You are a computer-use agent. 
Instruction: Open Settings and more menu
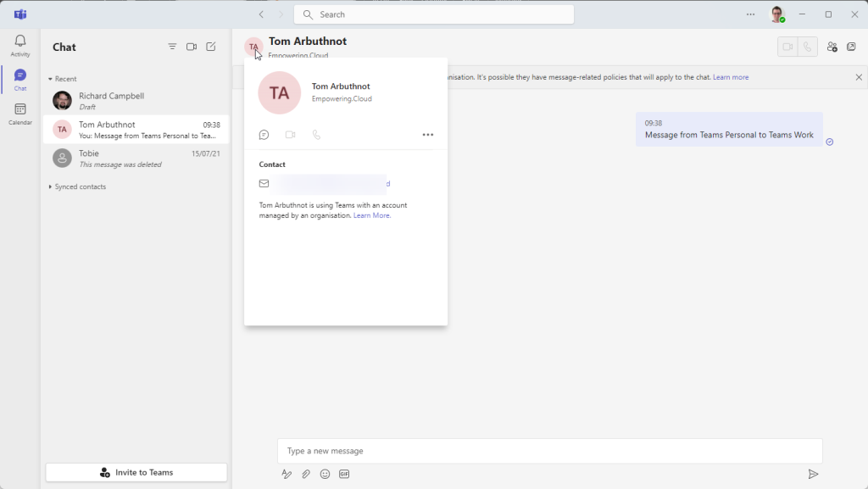(x=750, y=14)
